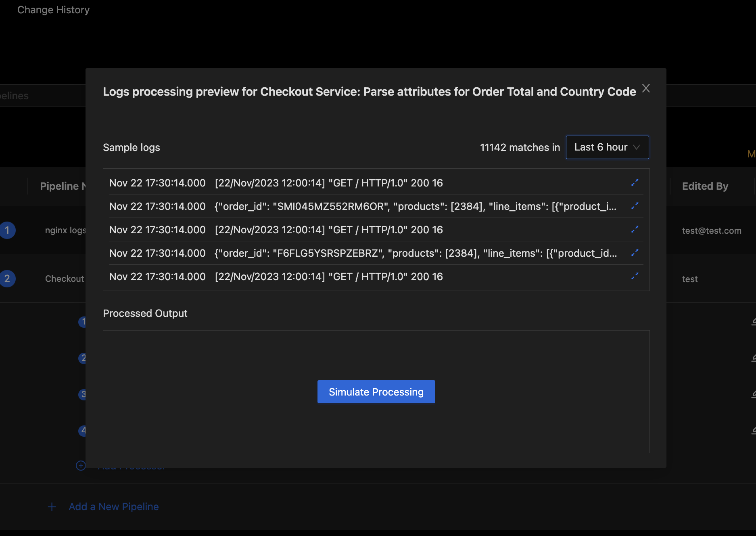Screen dimensions: 756x536
Task: Click the 11142 matches in label
Action: coord(520,147)
